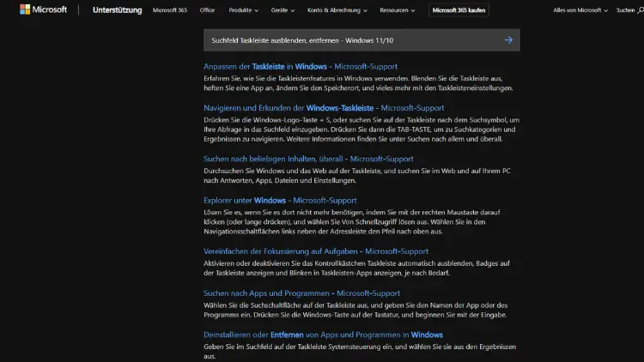Open Anpassen der Taskleiste in Windows result
This screenshot has width=644, height=362.
click(301, 67)
